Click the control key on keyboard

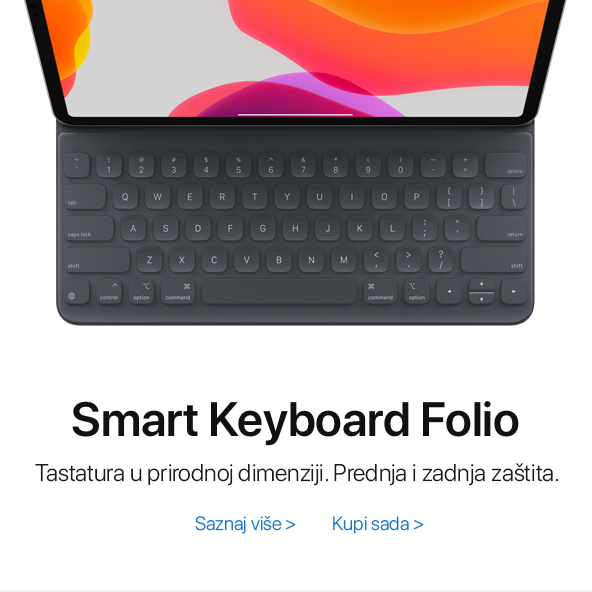coord(109,292)
